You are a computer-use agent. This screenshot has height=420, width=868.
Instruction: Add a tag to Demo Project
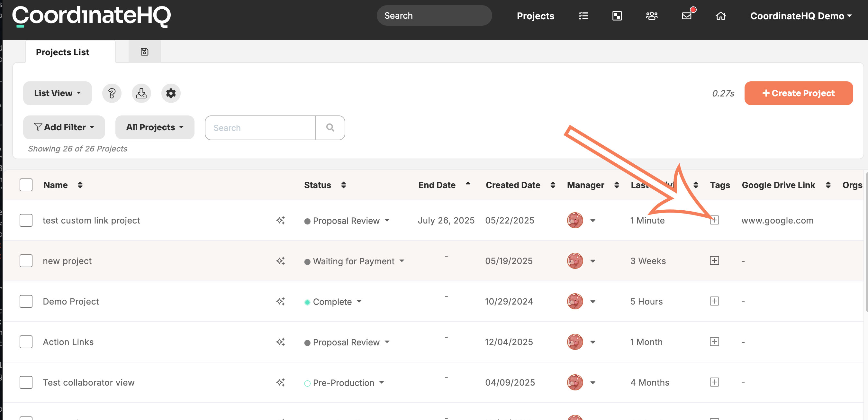tap(714, 301)
